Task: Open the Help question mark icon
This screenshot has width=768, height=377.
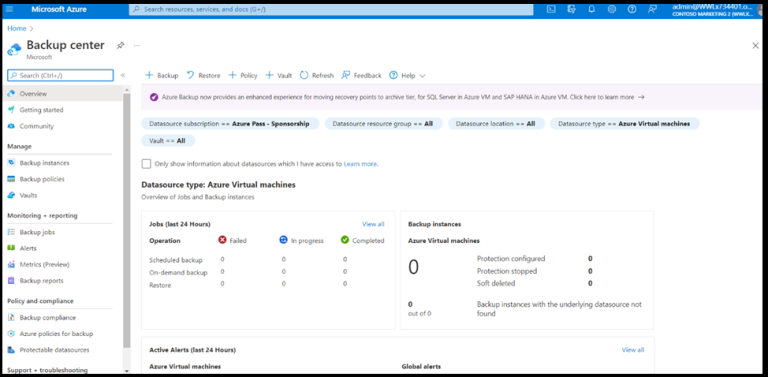Action: 632,9
